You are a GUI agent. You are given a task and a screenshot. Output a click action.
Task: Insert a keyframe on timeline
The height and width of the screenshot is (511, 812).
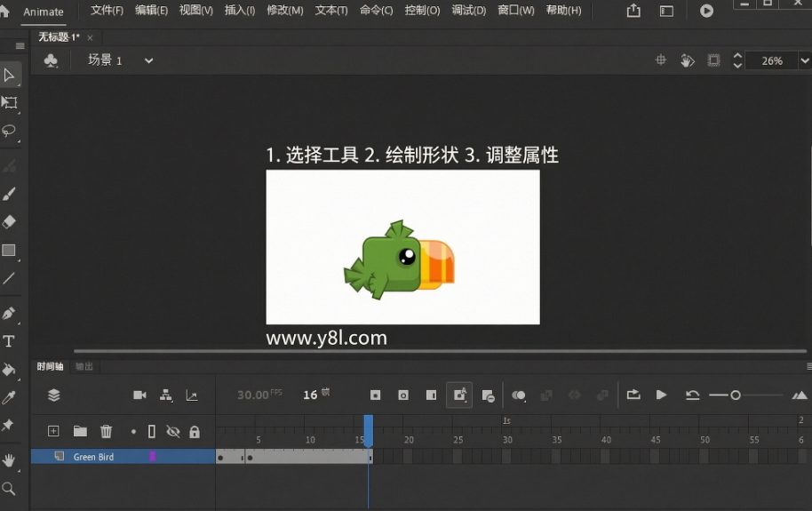376,395
